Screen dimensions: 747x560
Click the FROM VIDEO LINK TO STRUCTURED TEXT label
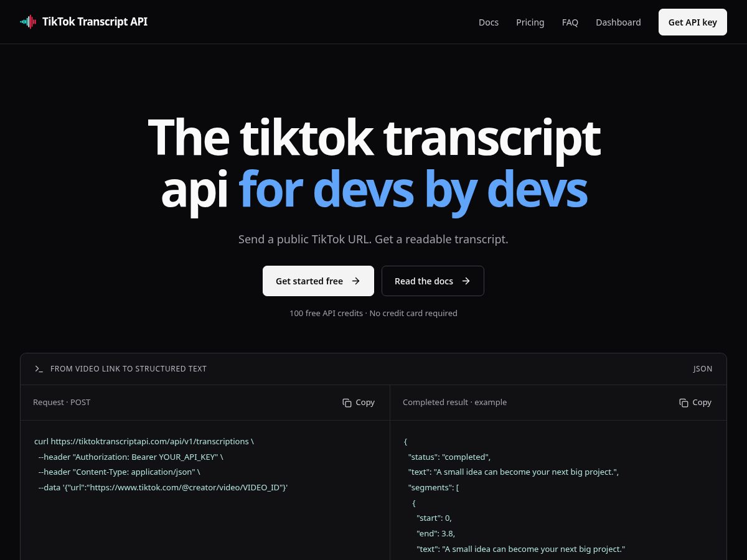click(128, 369)
